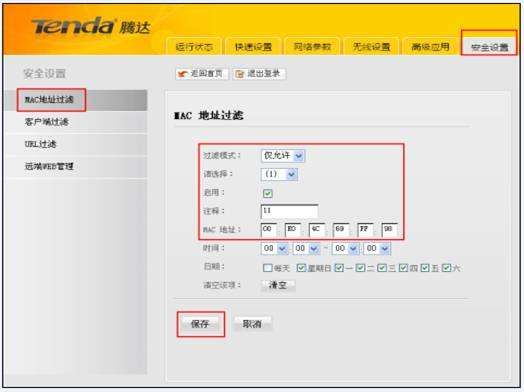This screenshot has height=392, width=524.
Task: Uncheck the 六 Saturday checkbox
Action: tap(446, 268)
